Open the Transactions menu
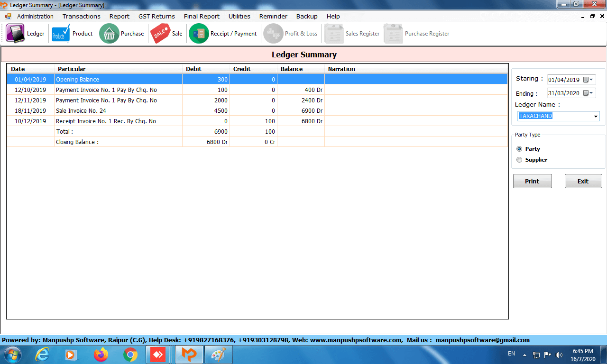Screen dimensions: 607x364 pyautogui.click(x=82, y=16)
